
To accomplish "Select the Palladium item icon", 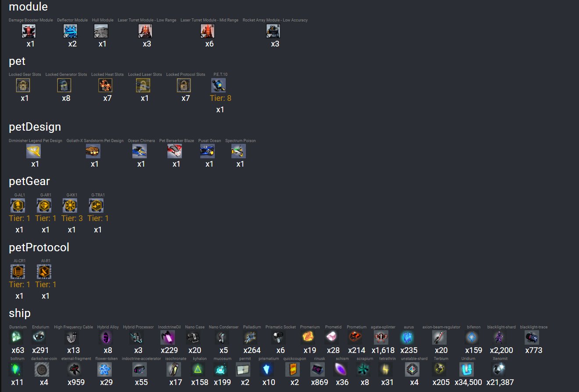I will pyautogui.click(x=250, y=338).
